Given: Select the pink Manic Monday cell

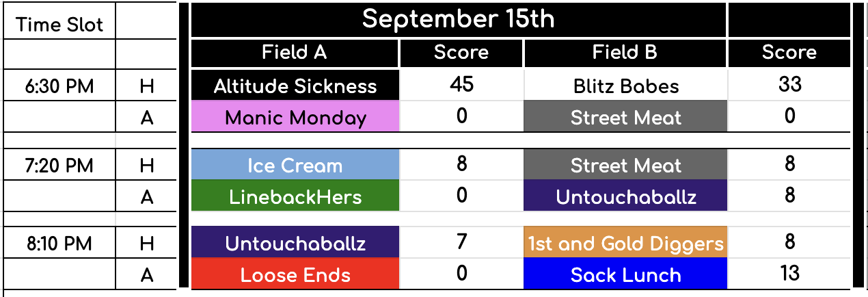Looking at the screenshot, I should coord(295,118).
